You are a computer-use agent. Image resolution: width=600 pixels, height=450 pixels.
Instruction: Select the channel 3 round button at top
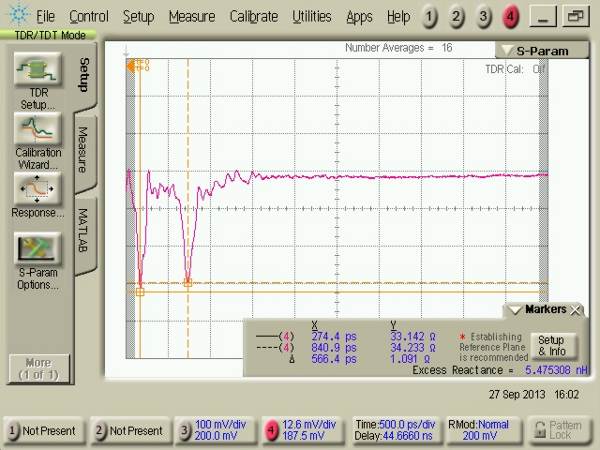pos(484,17)
